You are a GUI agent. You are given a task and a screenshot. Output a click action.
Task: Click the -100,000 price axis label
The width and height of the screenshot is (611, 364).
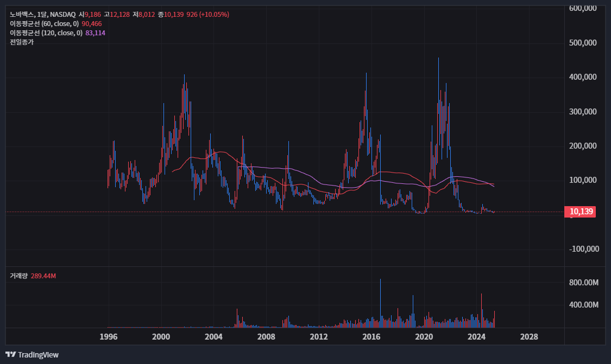(584, 249)
